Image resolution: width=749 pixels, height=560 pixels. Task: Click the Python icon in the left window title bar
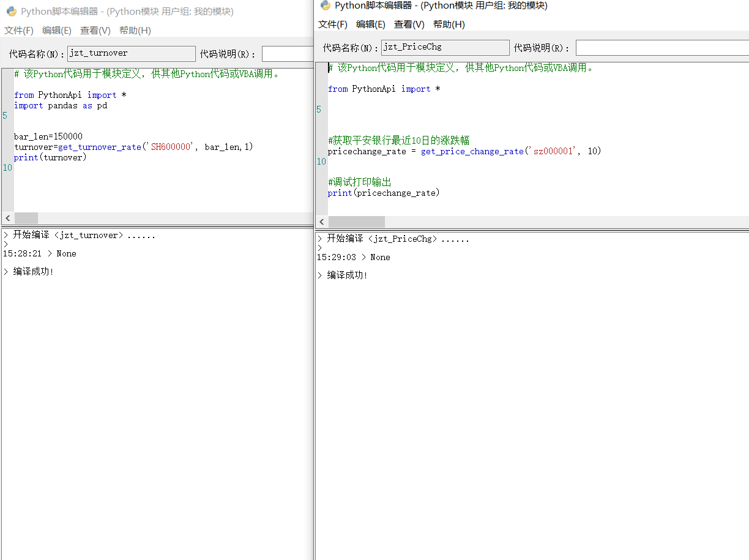[x=11, y=11]
